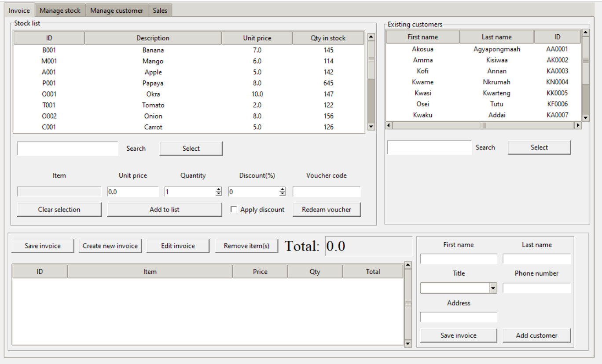Click Select under Existing customers
Screen dimensions: 602x364
click(x=539, y=147)
